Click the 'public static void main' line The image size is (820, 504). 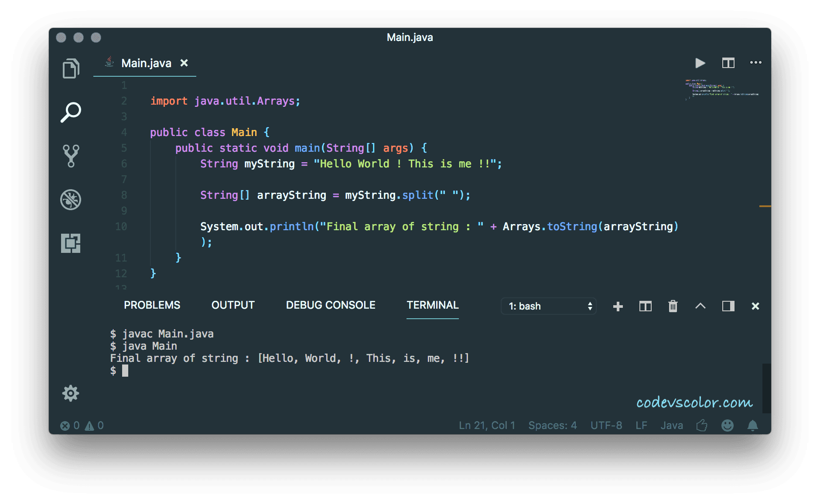tap(301, 148)
